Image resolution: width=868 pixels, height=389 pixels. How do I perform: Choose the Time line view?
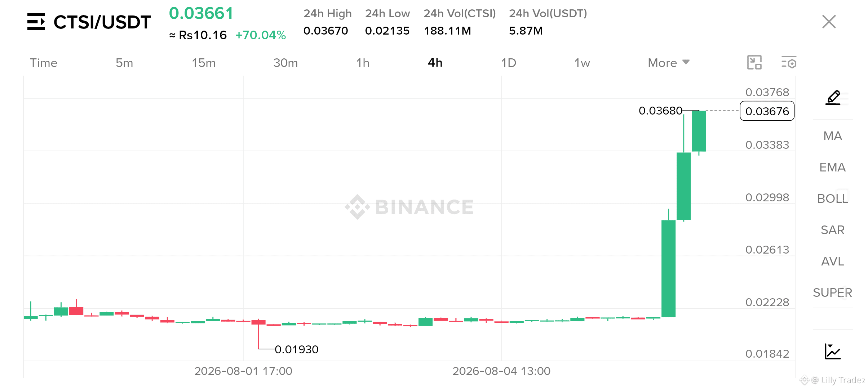click(44, 63)
